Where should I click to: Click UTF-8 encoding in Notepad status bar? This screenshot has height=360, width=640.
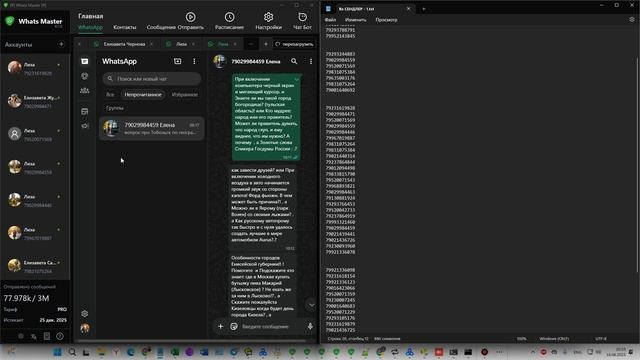601,339
